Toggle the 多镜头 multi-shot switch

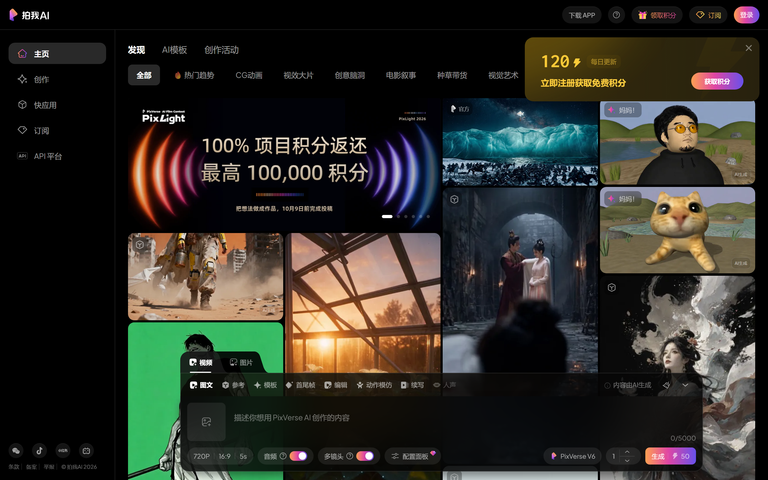tap(365, 456)
